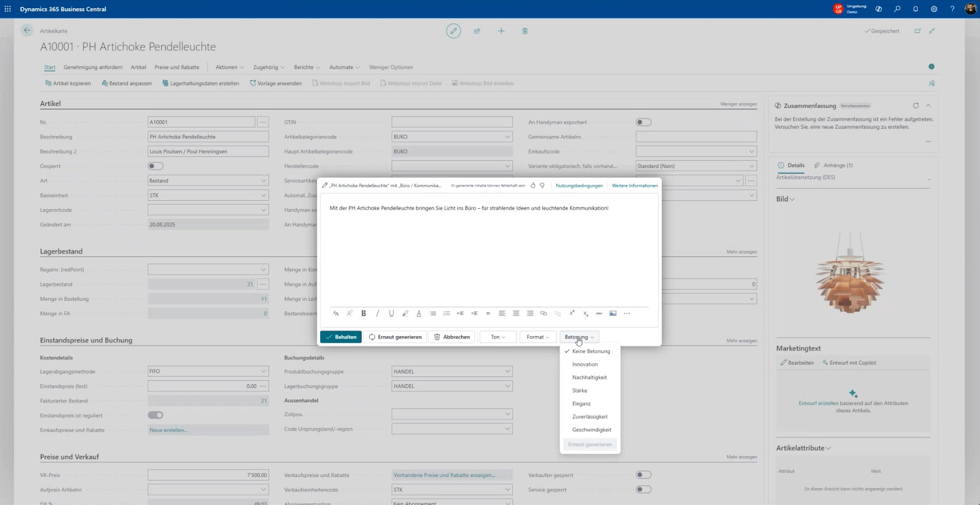Screen dimensions: 980x505
Task: Refresh the Zusammenfassung panel
Action: pos(916,106)
